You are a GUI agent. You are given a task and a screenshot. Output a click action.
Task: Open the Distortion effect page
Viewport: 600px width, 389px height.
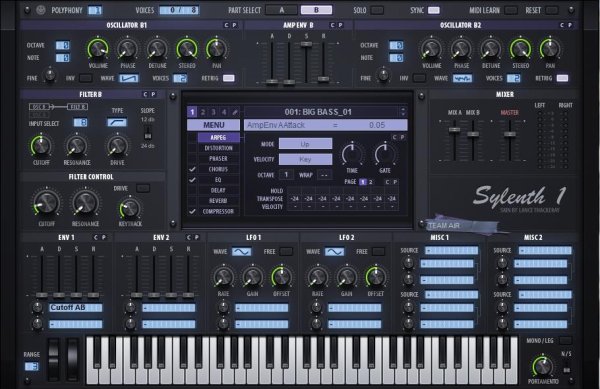(x=218, y=148)
